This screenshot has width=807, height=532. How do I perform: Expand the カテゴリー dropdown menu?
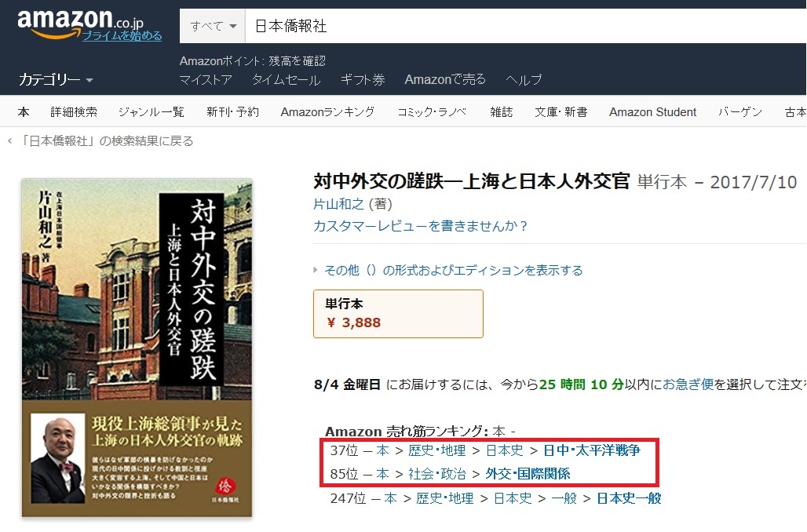coord(56,80)
